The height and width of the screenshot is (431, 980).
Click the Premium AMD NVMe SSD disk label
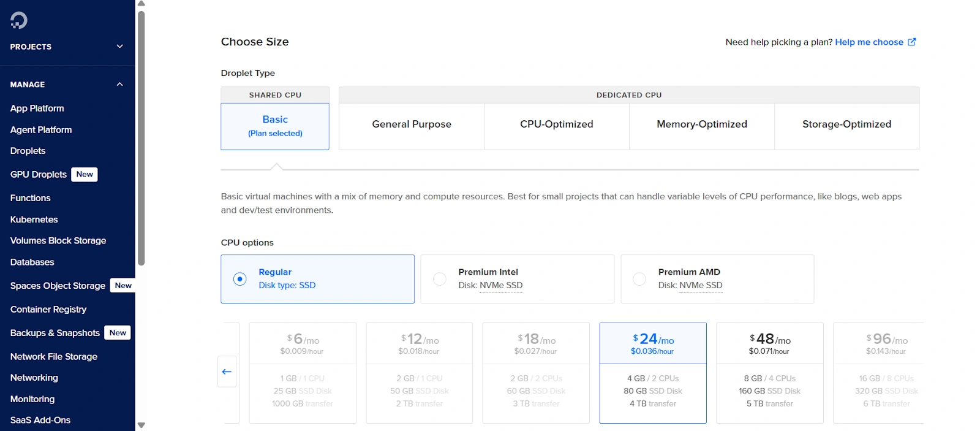[x=701, y=286]
